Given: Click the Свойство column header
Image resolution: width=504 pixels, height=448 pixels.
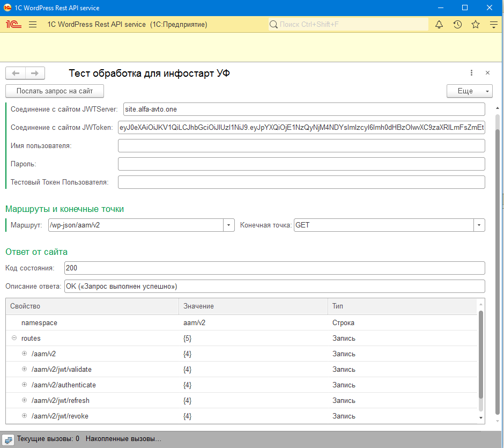Looking at the screenshot, I should 92,306.
